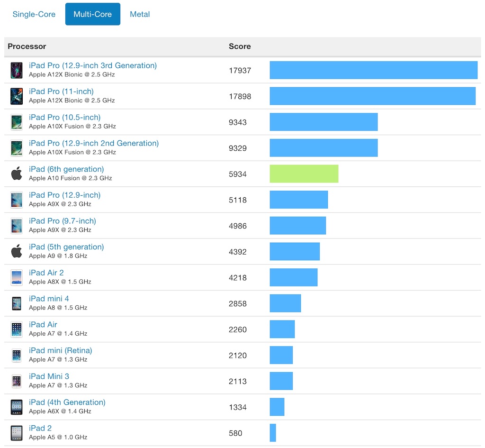Click the iPad mini 4 device thumbnail
Viewport: 485px width, 448px height.
(x=17, y=303)
